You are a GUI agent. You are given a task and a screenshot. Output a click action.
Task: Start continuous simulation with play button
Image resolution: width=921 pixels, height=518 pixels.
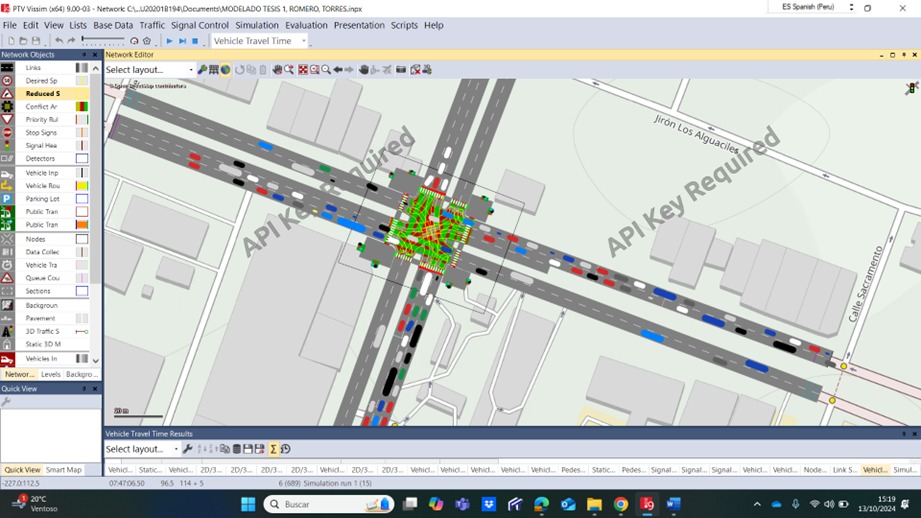pyautogui.click(x=169, y=41)
